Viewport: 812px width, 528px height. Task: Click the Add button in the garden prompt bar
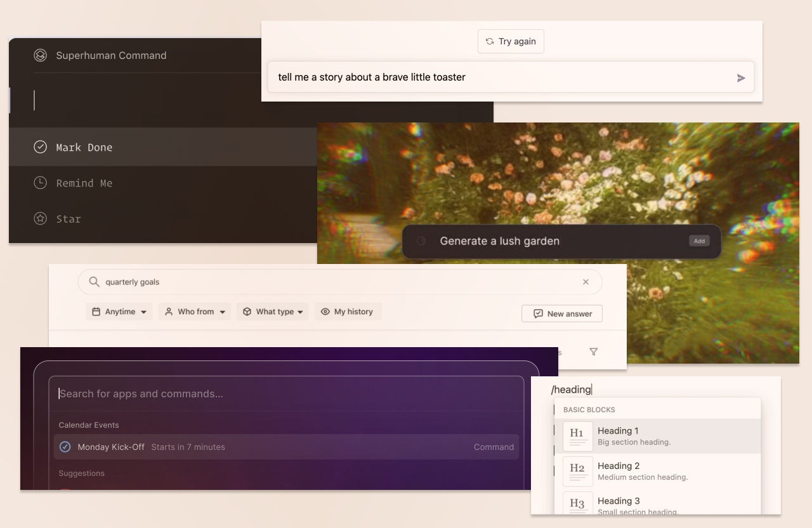tap(699, 241)
